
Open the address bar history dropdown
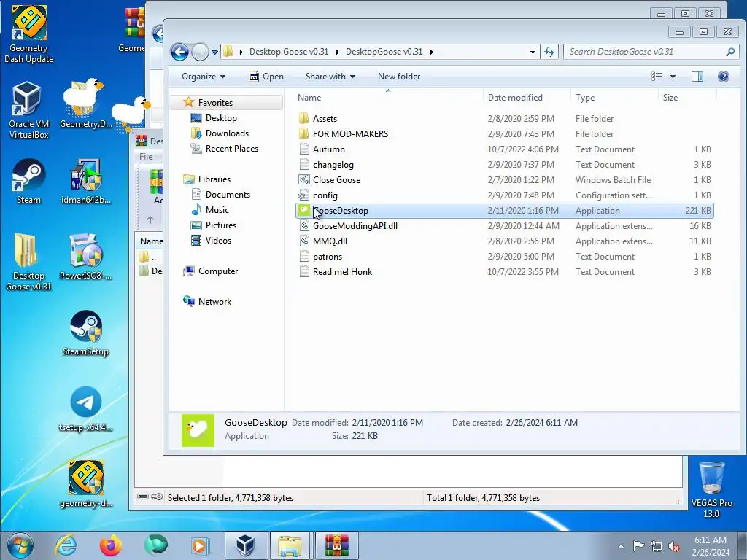pyautogui.click(x=533, y=52)
